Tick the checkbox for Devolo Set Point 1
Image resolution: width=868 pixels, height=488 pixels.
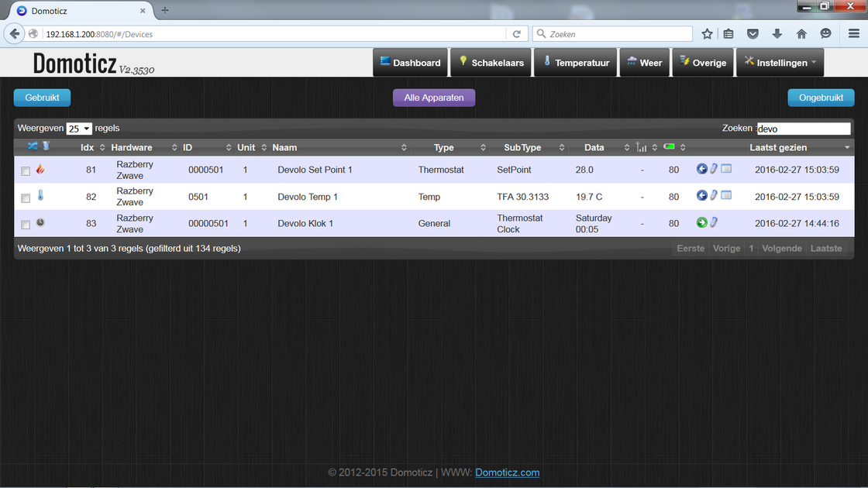coord(26,171)
